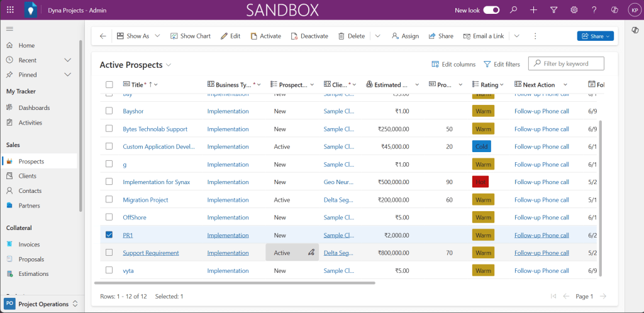Open the advanced filter funnel icon
This screenshot has height=313, width=644.
553,10
